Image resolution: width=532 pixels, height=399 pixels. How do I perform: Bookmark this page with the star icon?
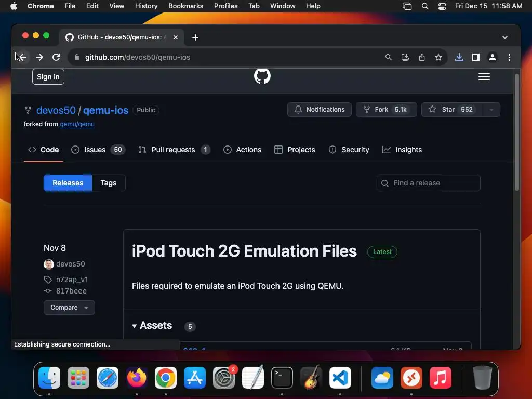click(x=438, y=57)
